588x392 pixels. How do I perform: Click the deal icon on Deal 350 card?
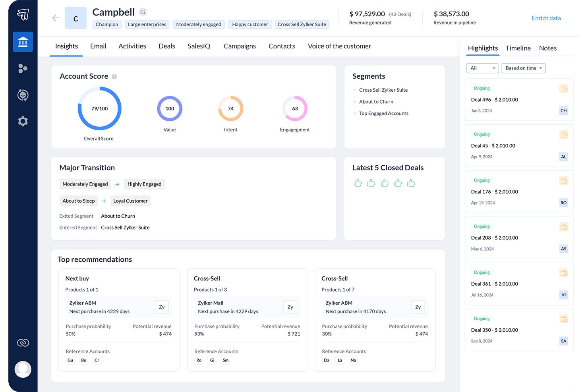[564, 319]
